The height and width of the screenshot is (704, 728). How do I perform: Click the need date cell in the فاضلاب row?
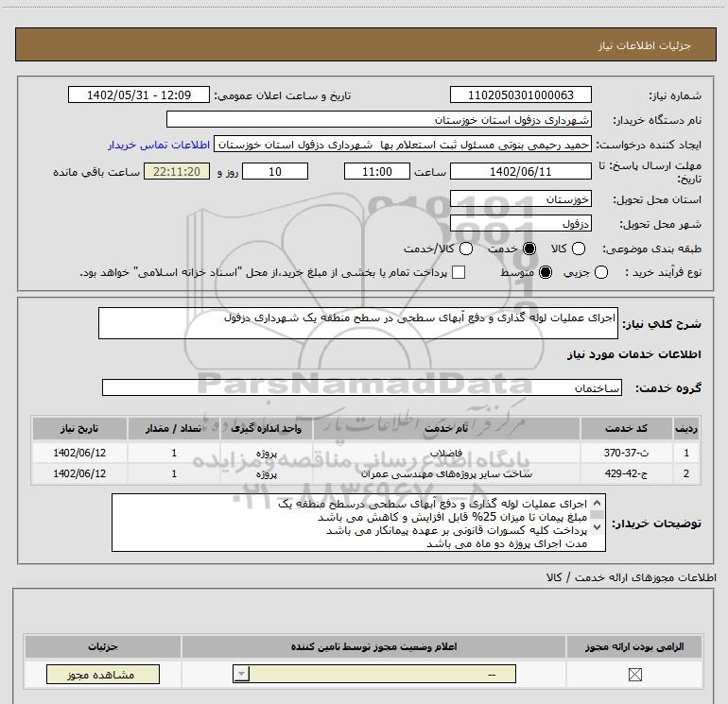[79, 453]
